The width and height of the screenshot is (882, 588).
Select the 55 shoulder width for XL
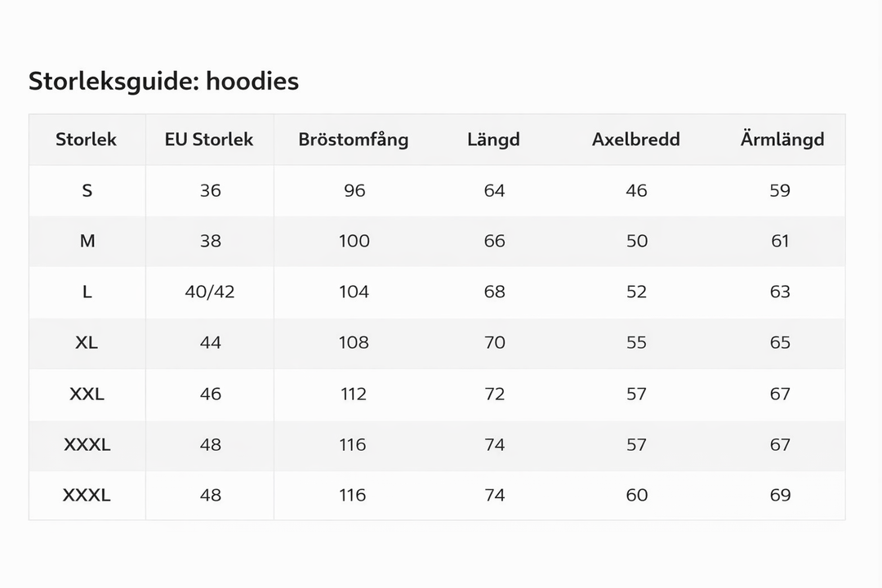tap(637, 343)
